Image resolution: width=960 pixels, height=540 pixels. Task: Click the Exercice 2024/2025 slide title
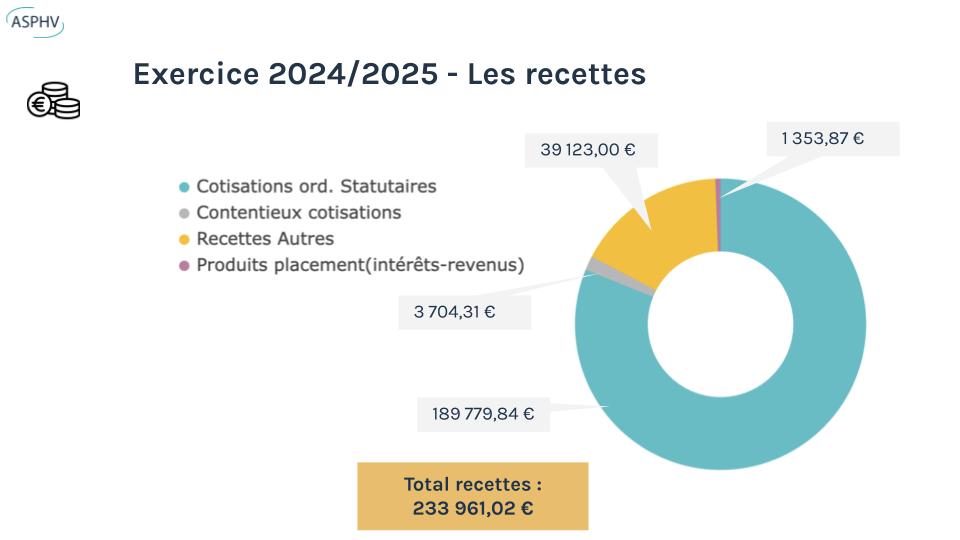pyautogui.click(x=389, y=74)
